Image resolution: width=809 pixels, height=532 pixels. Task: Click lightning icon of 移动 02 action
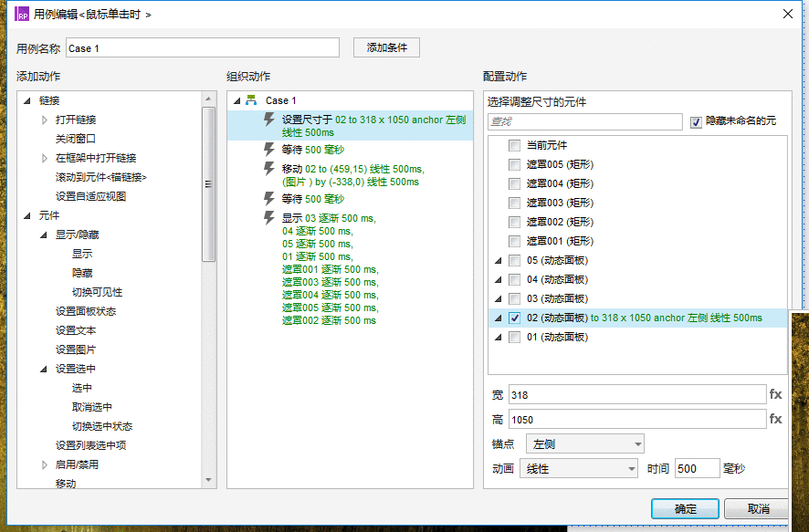[268, 169]
